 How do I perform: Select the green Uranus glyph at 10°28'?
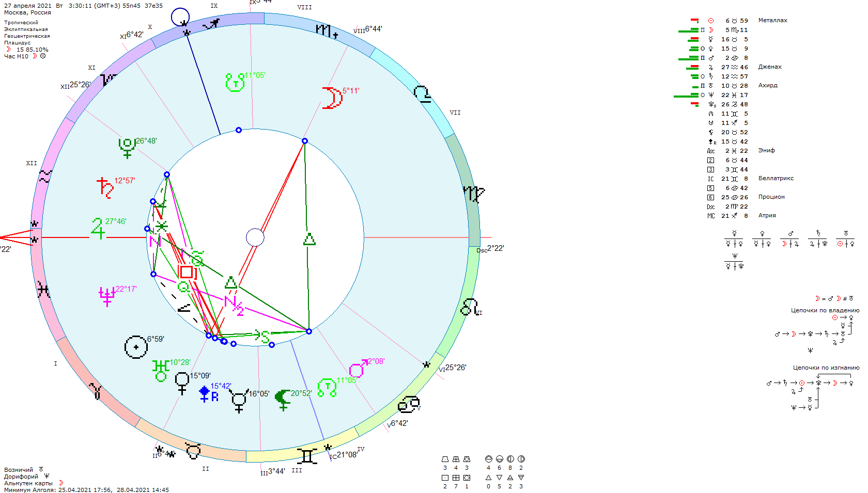point(161,371)
